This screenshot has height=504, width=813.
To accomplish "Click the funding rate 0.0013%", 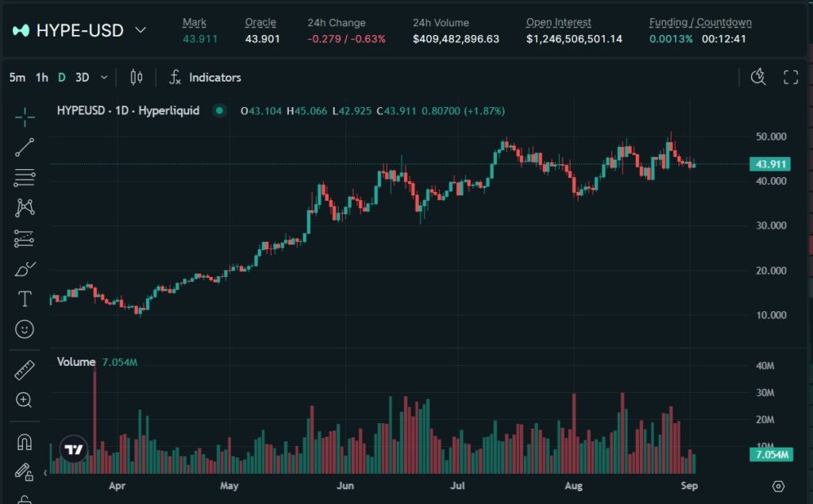I will click(671, 39).
